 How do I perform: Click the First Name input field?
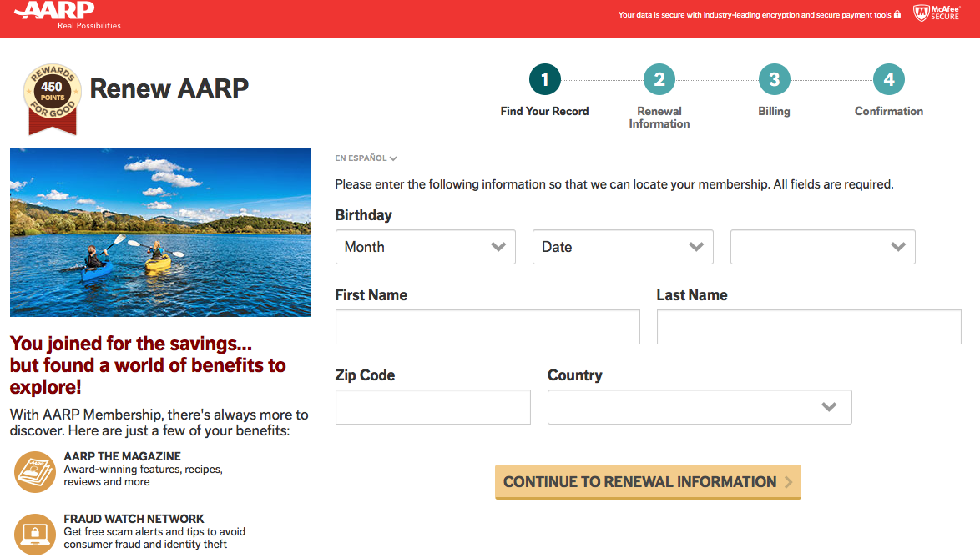coord(487,327)
